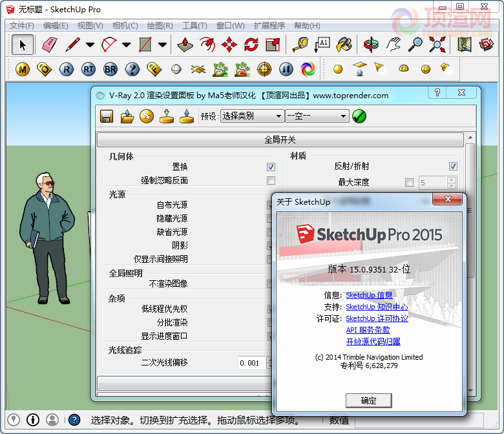Image resolution: width=504 pixels, height=434 pixels.
Task: Open the 绘图(R) menu
Action: 160,26
